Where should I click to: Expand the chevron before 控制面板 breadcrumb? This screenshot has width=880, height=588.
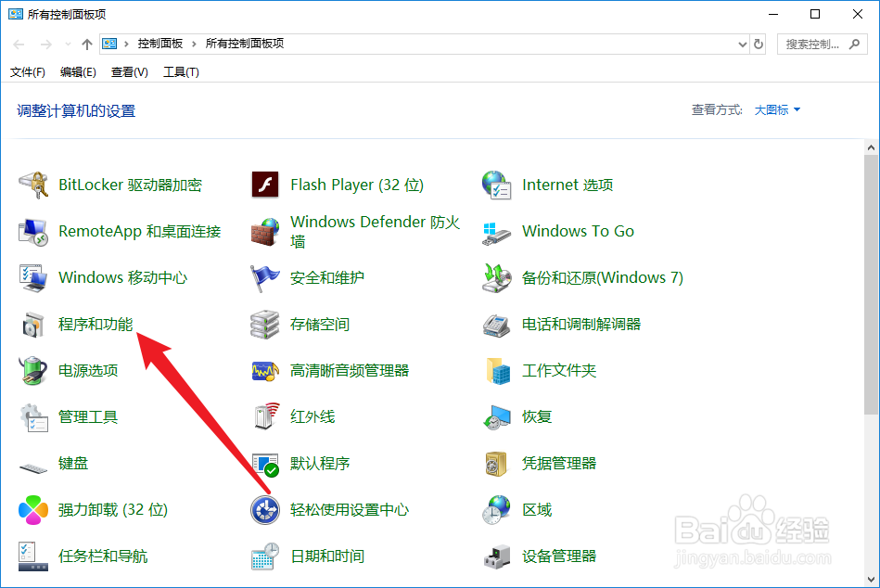126,44
